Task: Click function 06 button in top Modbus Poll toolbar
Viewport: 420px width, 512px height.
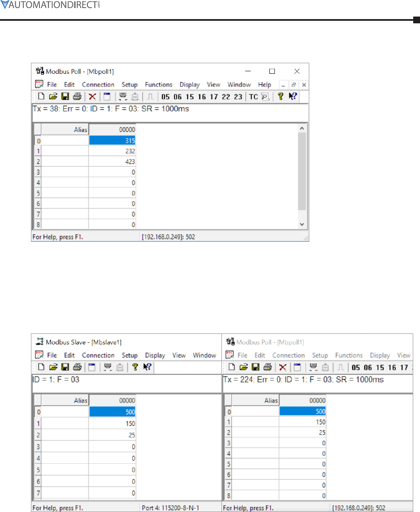Action: click(177, 97)
